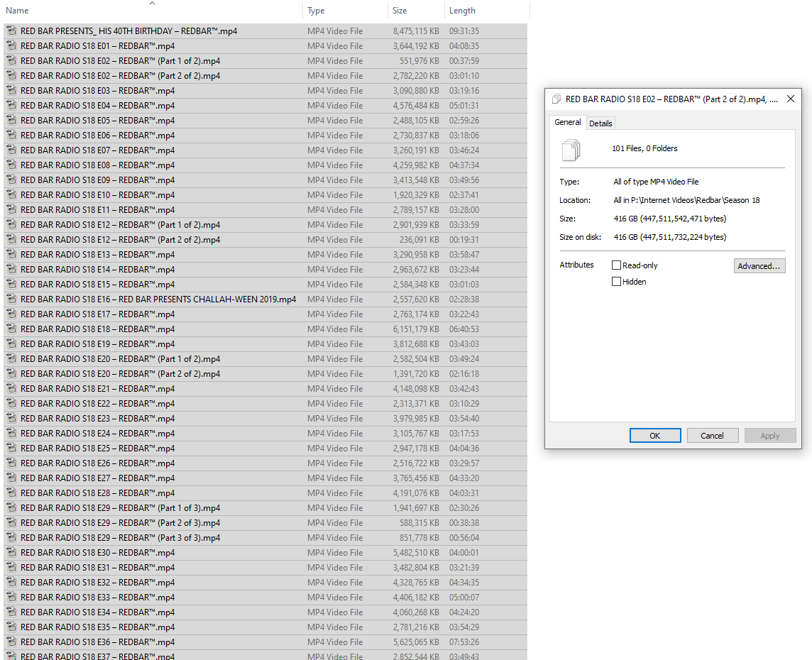Sort files by the Type column

click(x=346, y=11)
